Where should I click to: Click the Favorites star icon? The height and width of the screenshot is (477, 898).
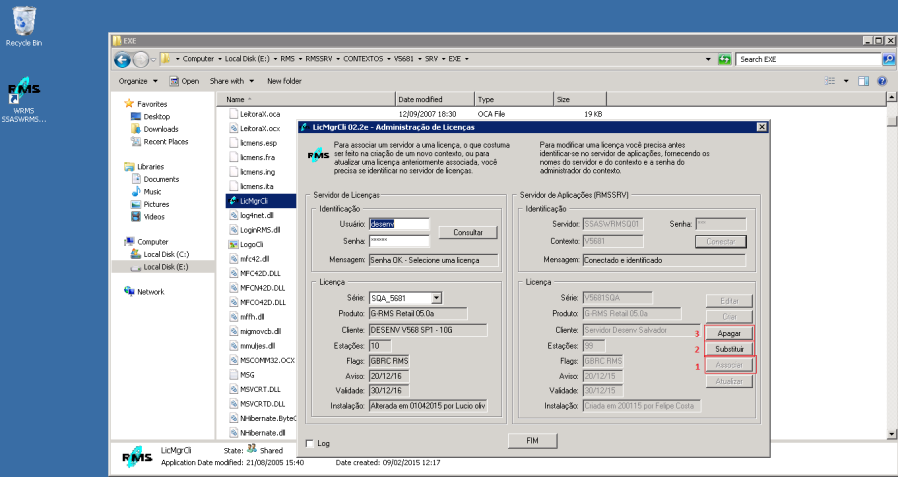coord(129,104)
